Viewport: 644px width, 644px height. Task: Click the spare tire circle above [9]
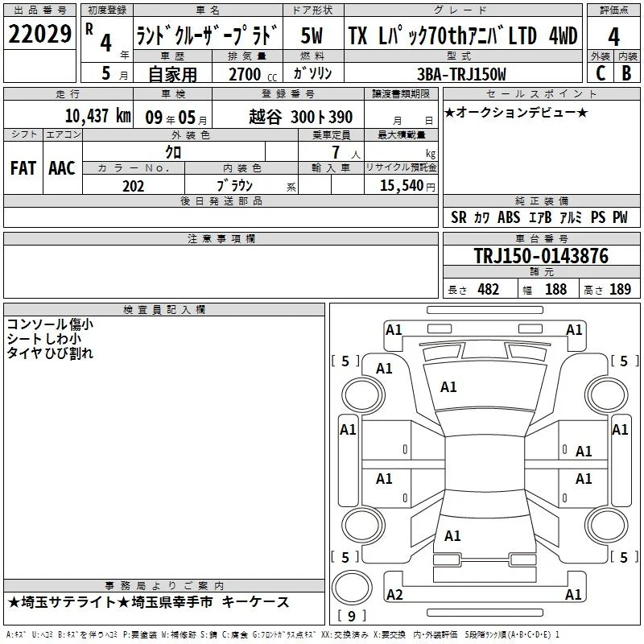tap(352, 588)
